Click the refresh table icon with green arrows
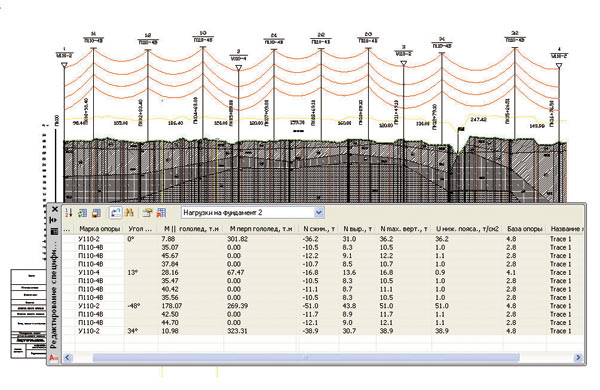Screen dimensions: 600x390 (82, 213)
